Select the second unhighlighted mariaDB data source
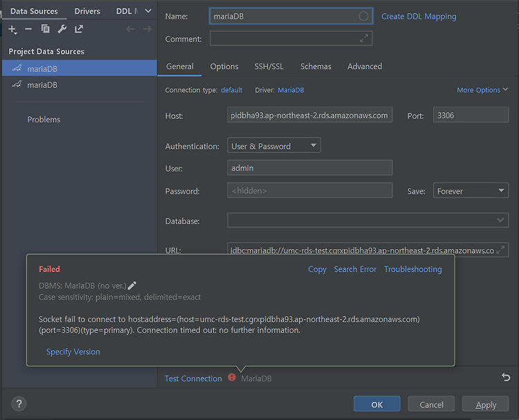This screenshot has height=420, width=519. [x=80, y=84]
